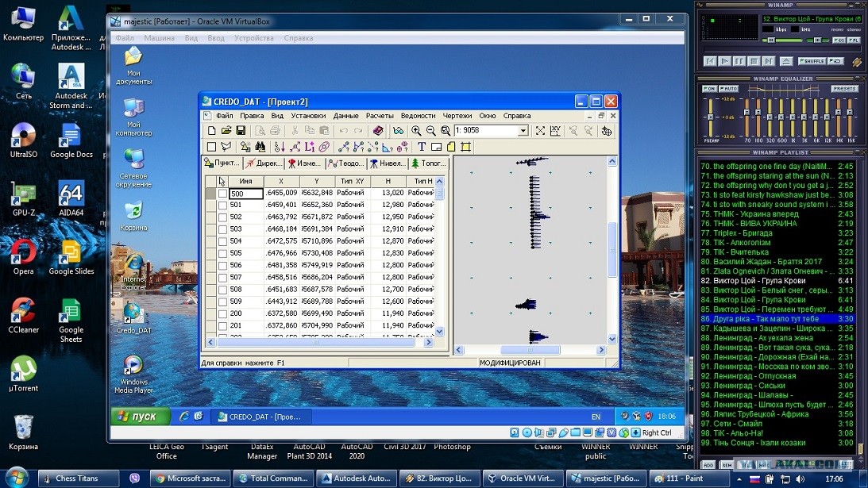This screenshot has width=868, height=488.
Task: Open a file with the folder icon
Action: [x=226, y=131]
